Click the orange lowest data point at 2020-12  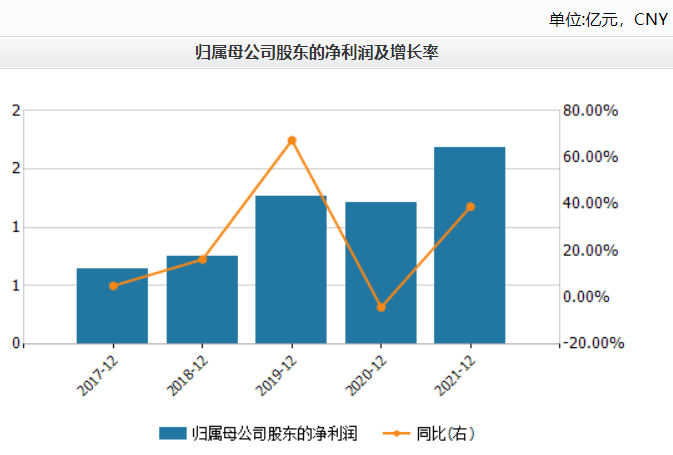[381, 307]
